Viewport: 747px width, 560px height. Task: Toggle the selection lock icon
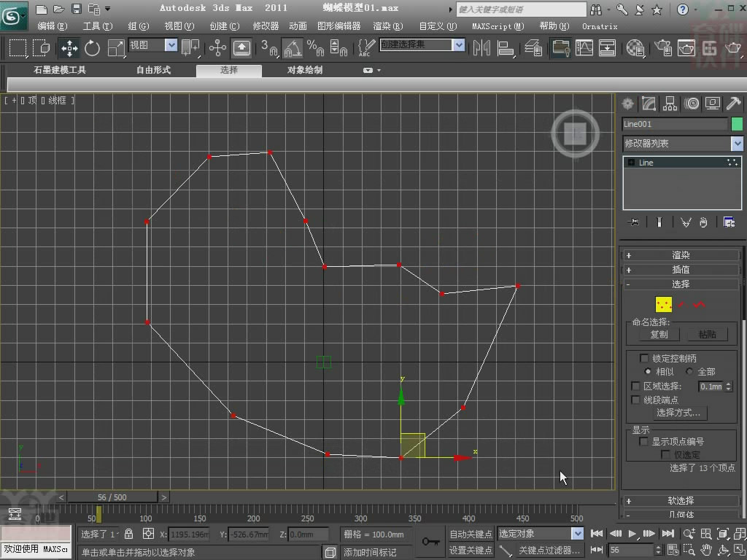128,534
